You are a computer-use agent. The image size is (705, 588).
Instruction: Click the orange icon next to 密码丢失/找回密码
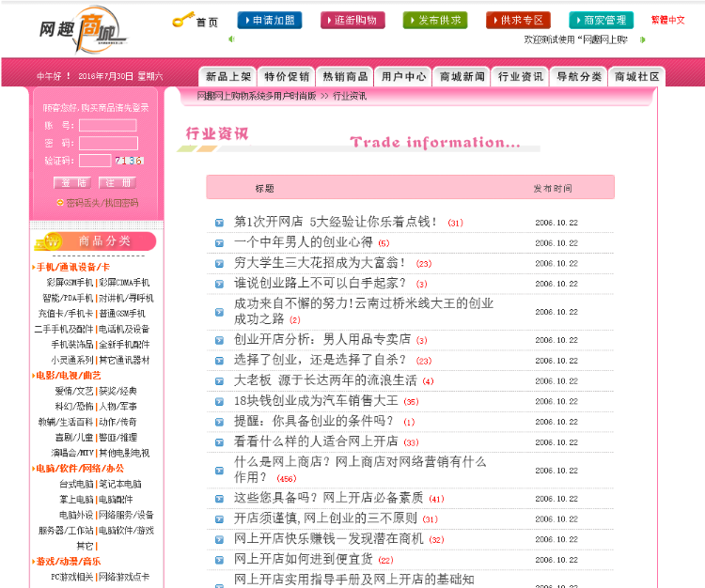[60, 203]
